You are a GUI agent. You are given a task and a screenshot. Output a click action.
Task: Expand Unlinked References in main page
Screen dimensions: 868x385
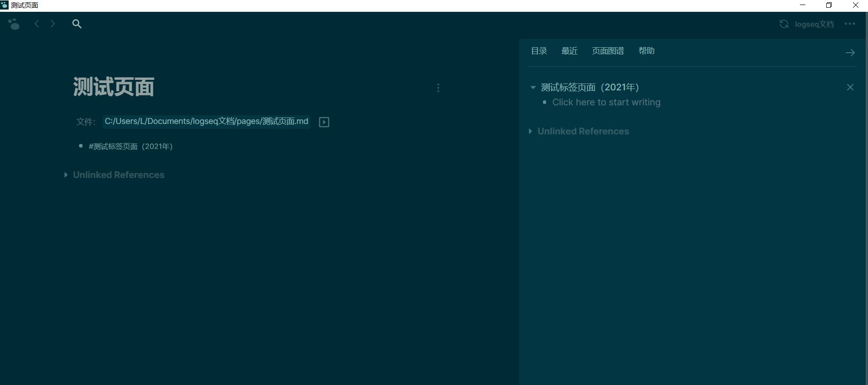[x=66, y=175]
